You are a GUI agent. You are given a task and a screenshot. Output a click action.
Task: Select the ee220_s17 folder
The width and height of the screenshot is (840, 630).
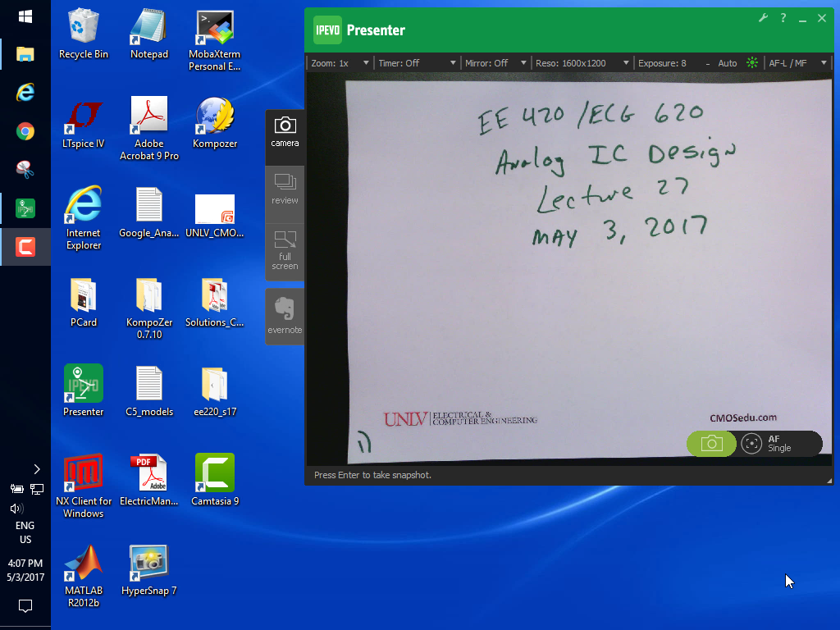pyautogui.click(x=214, y=391)
